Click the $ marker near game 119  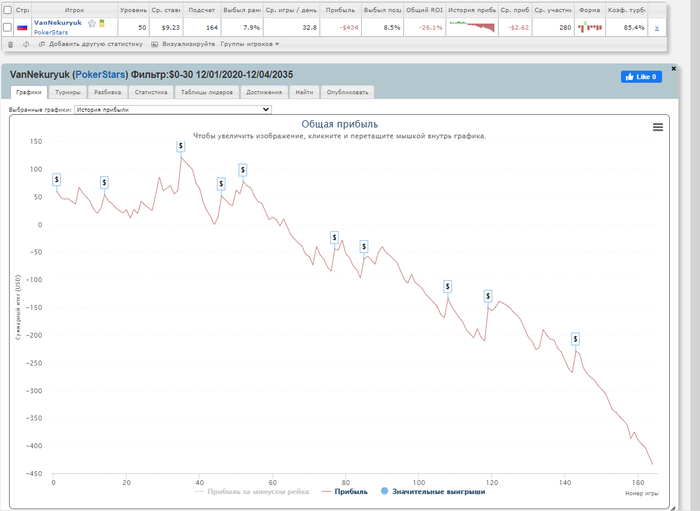pos(488,296)
